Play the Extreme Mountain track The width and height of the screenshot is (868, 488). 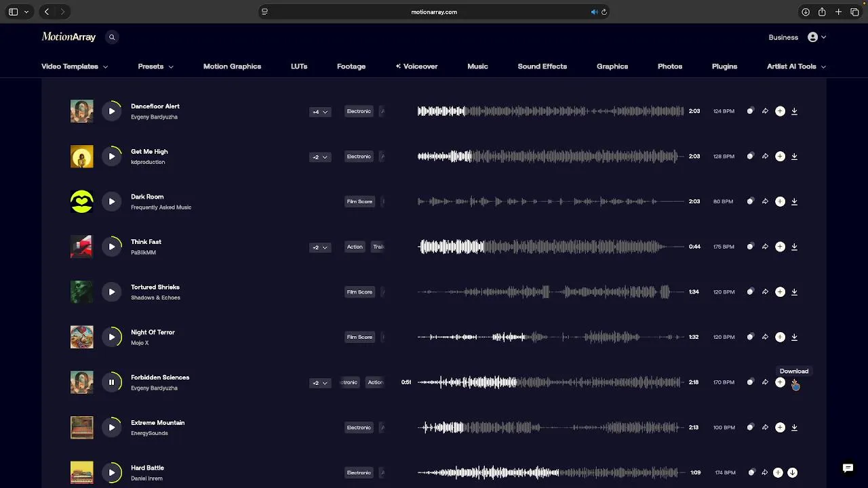point(112,428)
